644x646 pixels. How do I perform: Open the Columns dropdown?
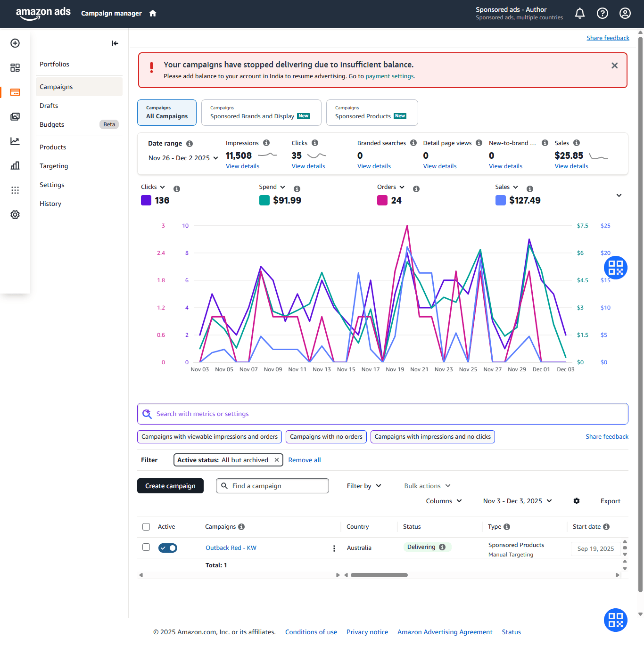(x=444, y=501)
